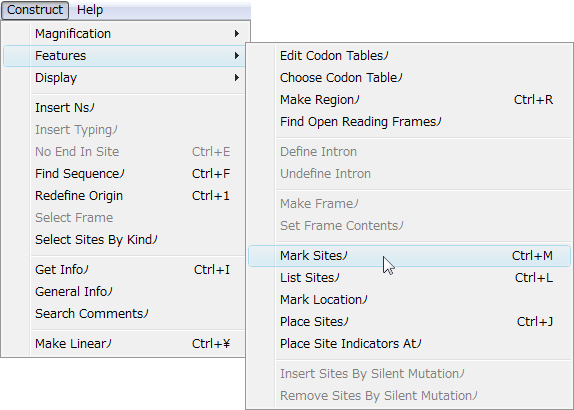The width and height of the screenshot is (574, 410).
Task: Open Edit Codon Tables
Action: pyautogui.click(x=409, y=56)
